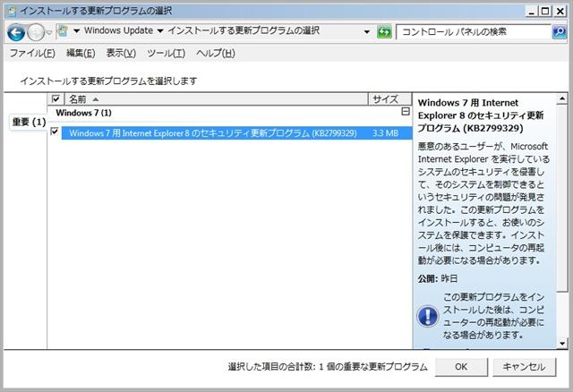Focus the コントロール パネルの検索 search box
This screenshot has height=392, width=573.
coord(474,32)
